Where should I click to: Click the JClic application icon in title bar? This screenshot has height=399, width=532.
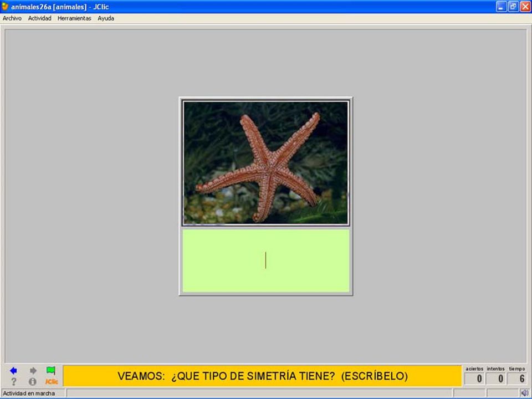coord(5,7)
